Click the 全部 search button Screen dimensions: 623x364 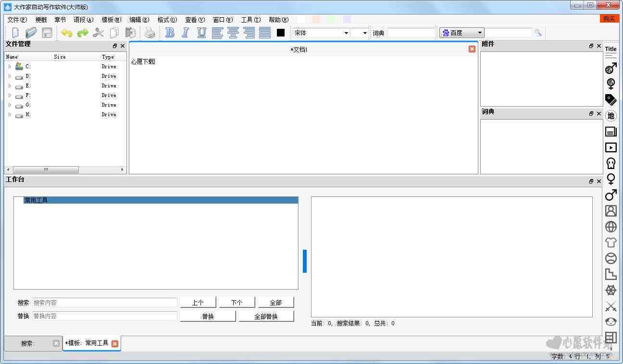275,303
